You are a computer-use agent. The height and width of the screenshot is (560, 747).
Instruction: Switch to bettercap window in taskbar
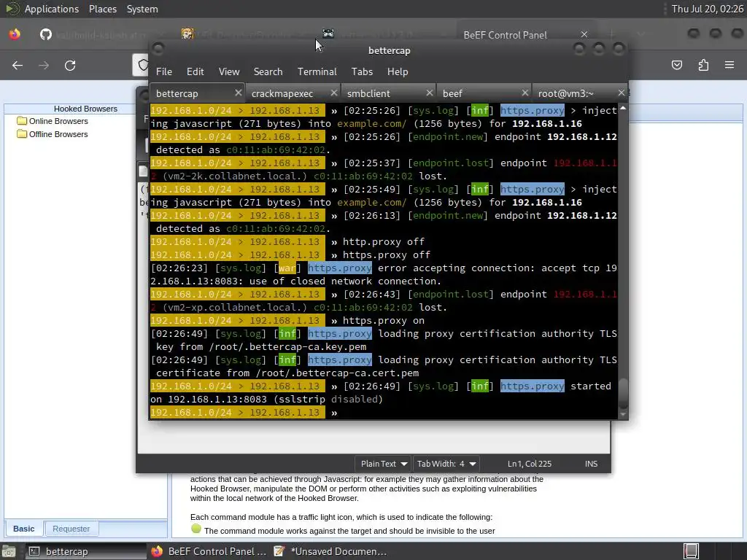tap(85, 551)
